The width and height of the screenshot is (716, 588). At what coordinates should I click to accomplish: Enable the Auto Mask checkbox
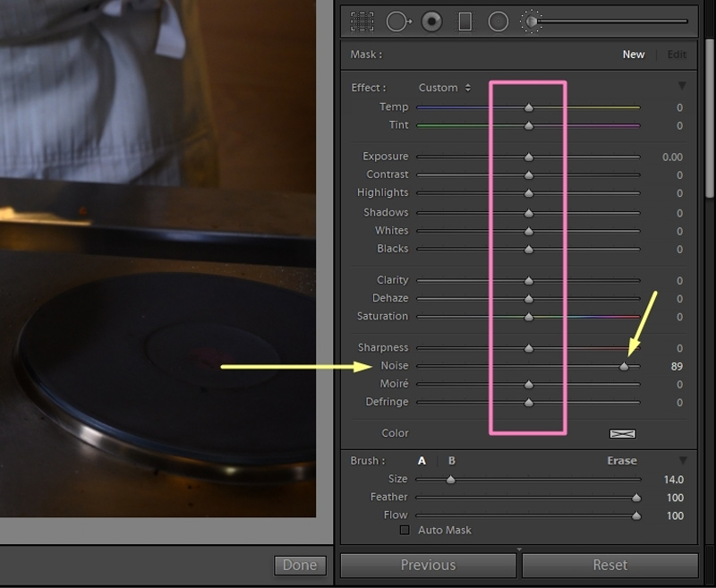(x=405, y=531)
